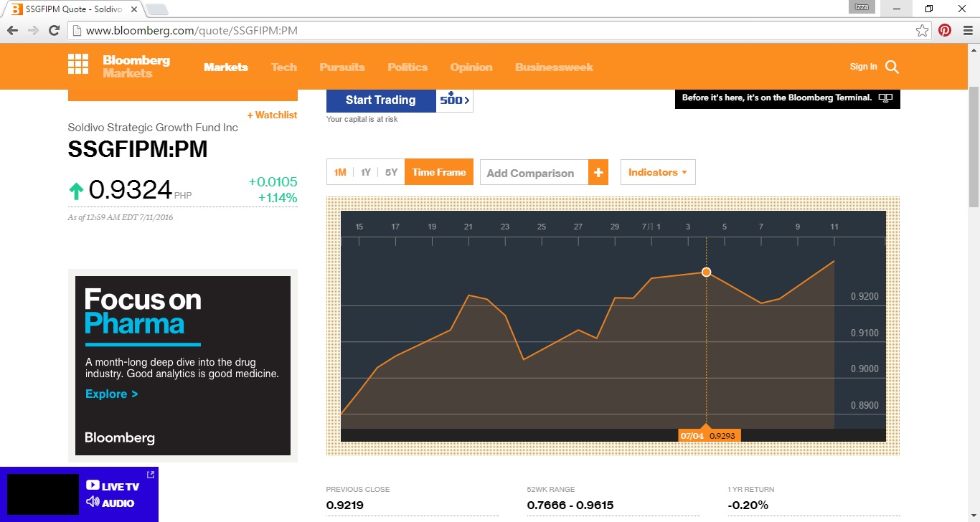Open the Pursuits section
The width and height of the screenshot is (980, 522).
click(x=342, y=67)
